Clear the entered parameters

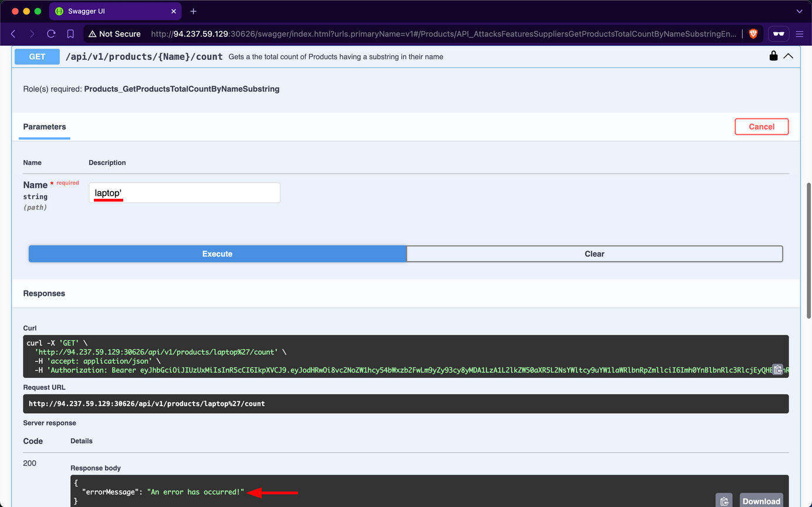pyautogui.click(x=594, y=253)
